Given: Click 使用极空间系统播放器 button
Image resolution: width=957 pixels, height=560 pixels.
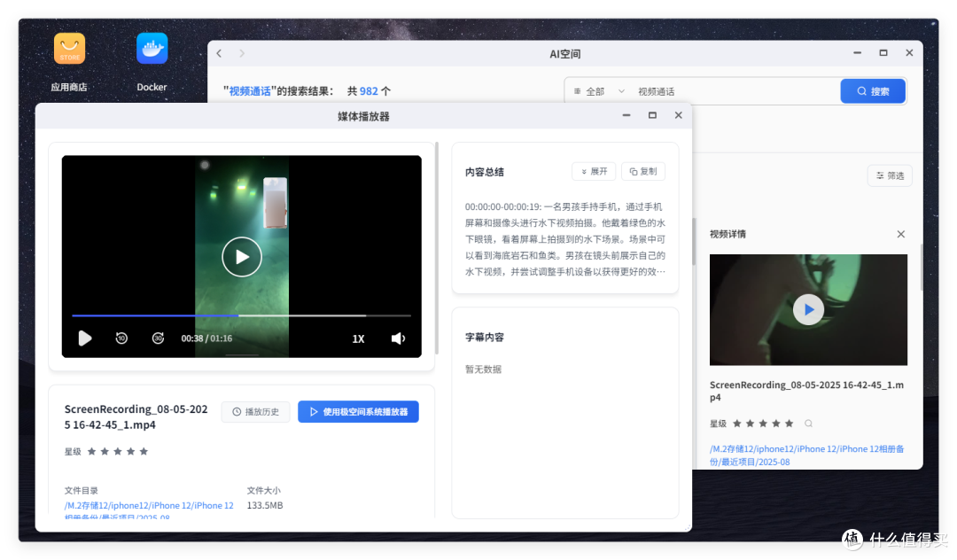Looking at the screenshot, I should coord(358,412).
